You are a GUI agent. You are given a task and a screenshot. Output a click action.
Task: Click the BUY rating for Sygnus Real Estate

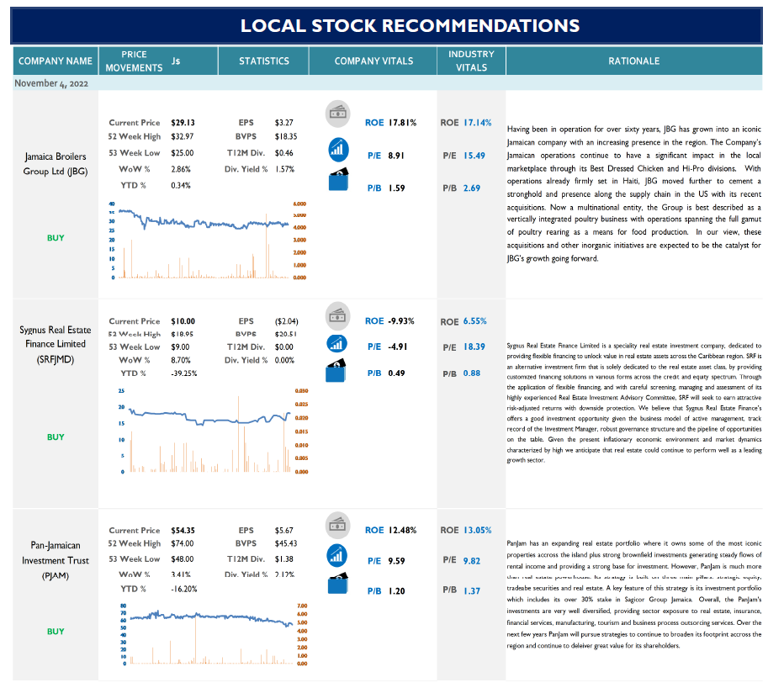(56, 437)
